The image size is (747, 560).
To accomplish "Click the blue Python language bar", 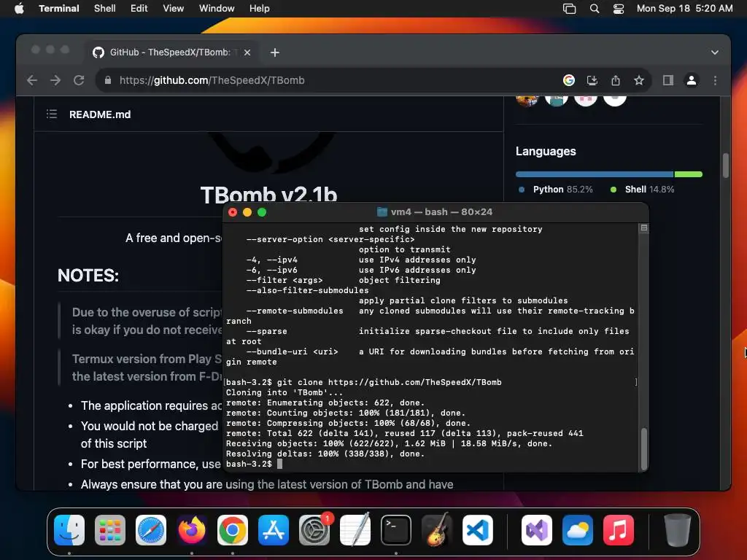I will click(x=595, y=174).
